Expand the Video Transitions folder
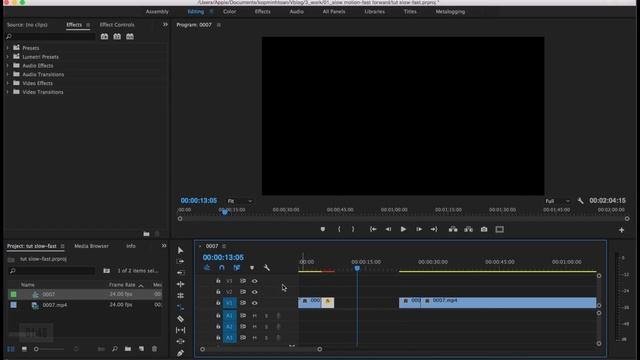640x360 pixels. pos(7,92)
